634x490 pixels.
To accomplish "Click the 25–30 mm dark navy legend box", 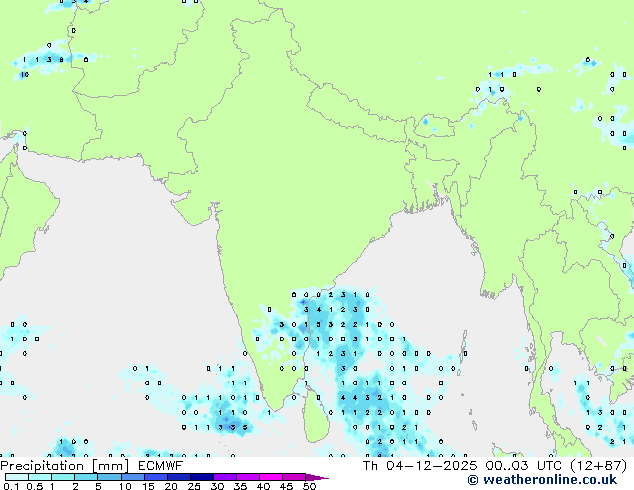I will pyautogui.click(x=201, y=477).
